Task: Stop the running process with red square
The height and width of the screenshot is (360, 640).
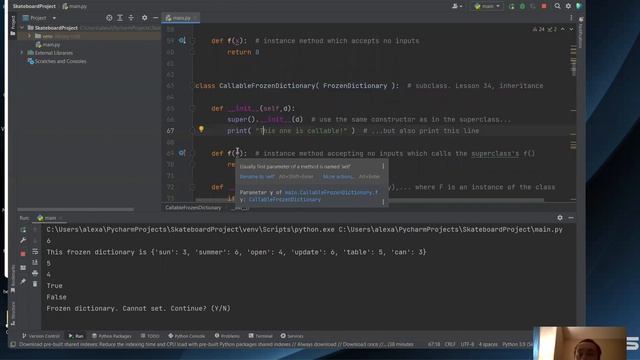Action: click(x=544, y=6)
